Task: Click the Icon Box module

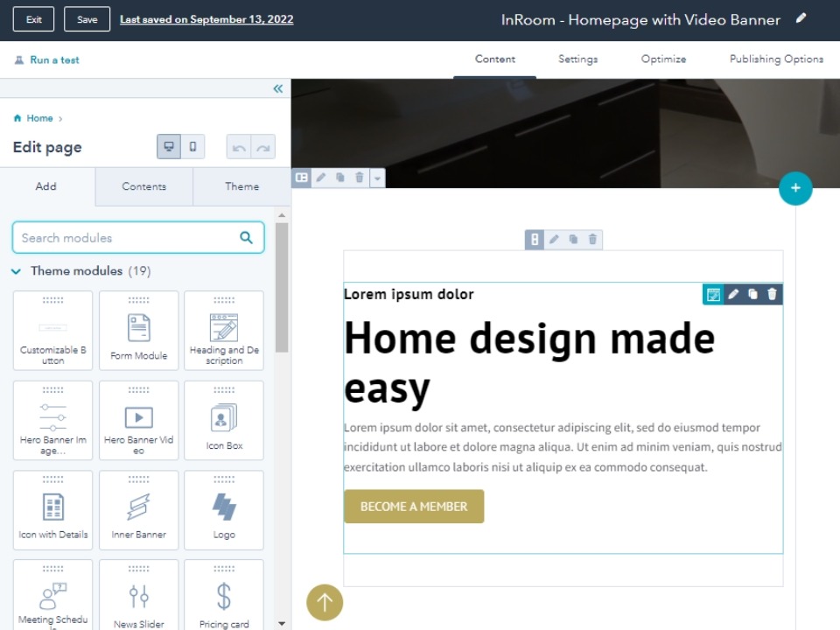Action: 224,420
